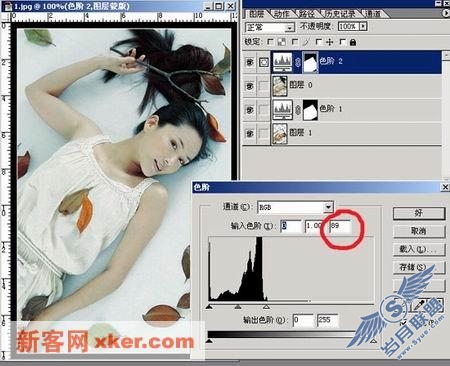Enable lock position checkbox
450x366 pixels.
pyautogui.click(x=319, y=42)
